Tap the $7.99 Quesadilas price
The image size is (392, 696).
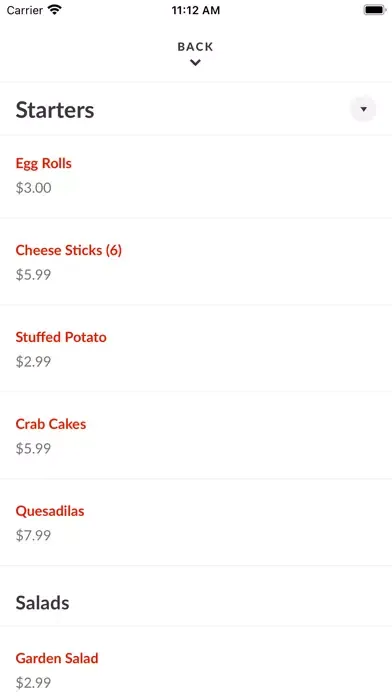[34, 536]
